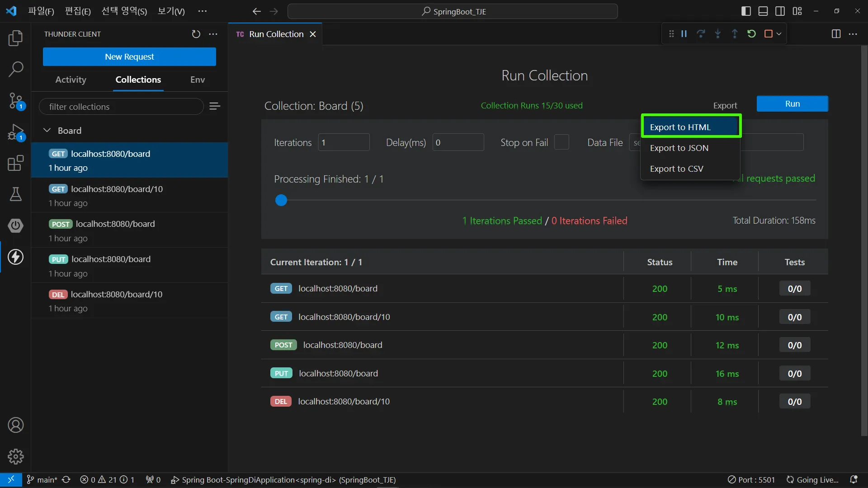Click the split editor right icon
This screenshot has height=488, width=868.
click(x=836, y=34)
